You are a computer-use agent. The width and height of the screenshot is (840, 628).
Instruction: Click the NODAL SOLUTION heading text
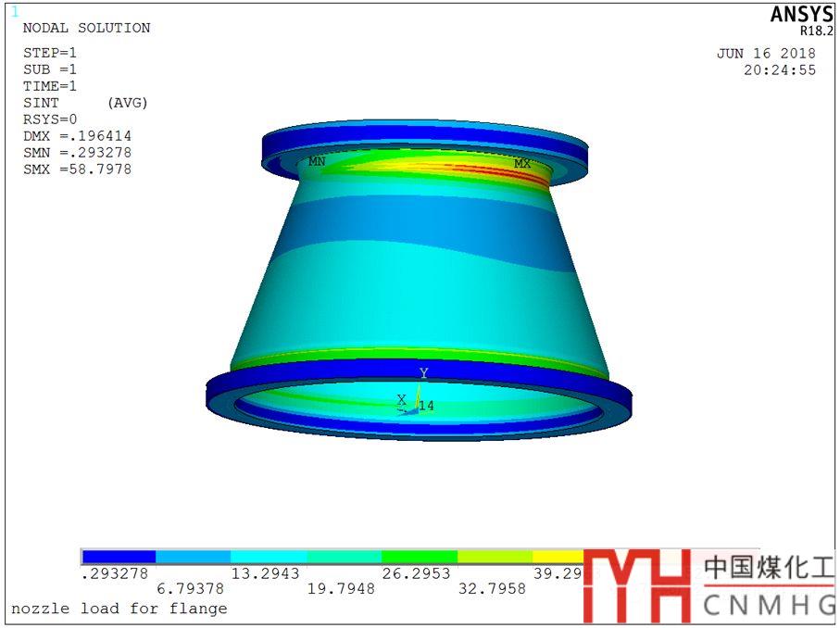point(86,28)
